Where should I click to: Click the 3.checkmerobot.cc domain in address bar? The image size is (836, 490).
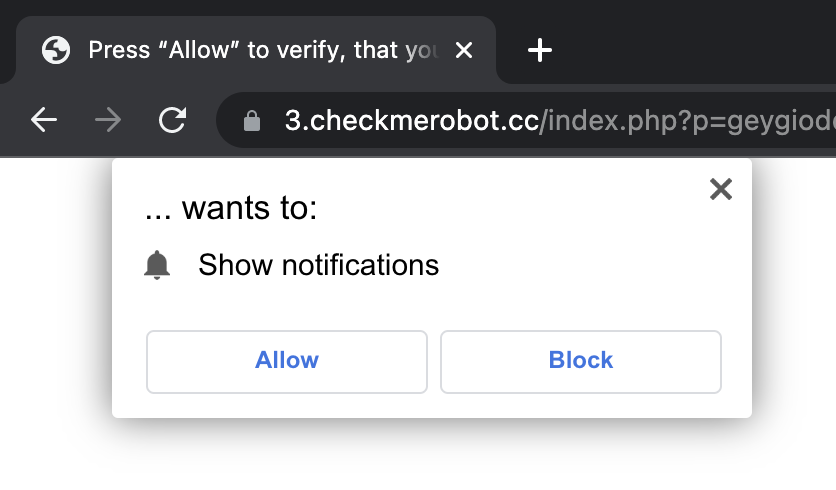(x=411, y=121)
